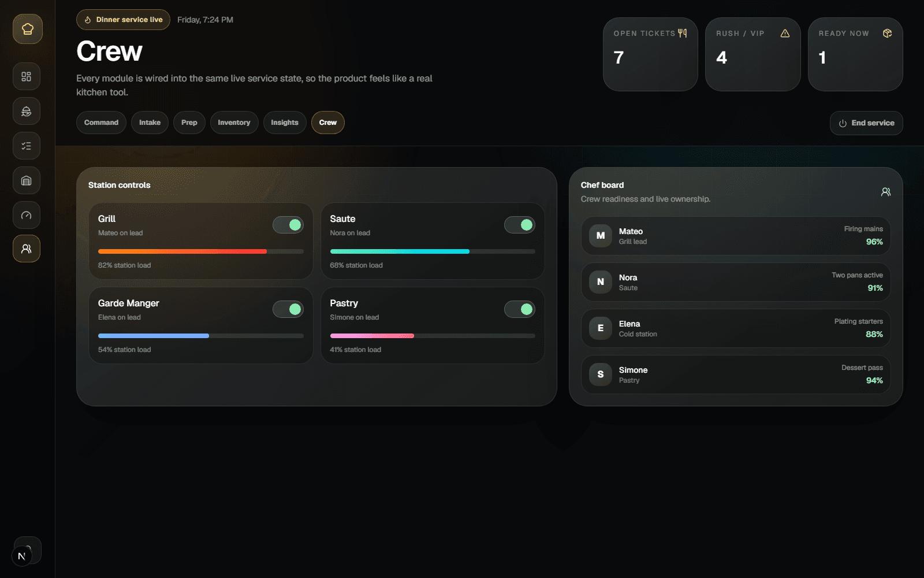The image size is (924, 578).
Task: Select the Crew tab
Action: (328, 123)
